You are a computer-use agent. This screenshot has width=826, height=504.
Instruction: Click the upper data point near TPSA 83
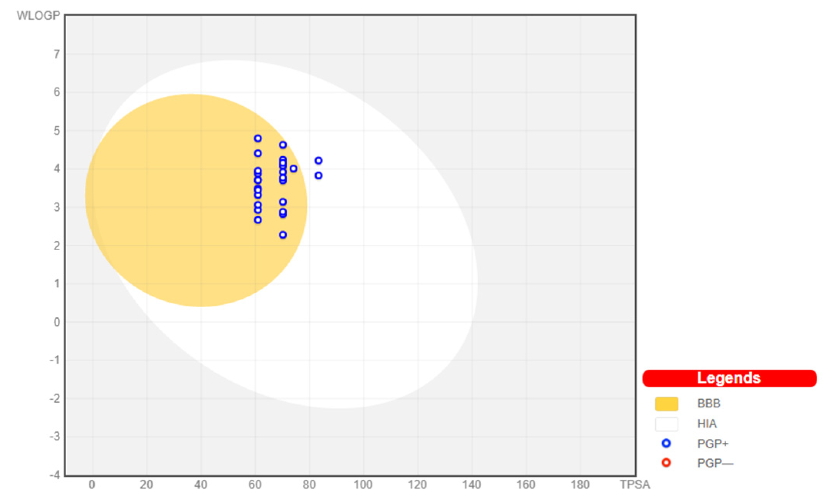(x=318, y=161)
